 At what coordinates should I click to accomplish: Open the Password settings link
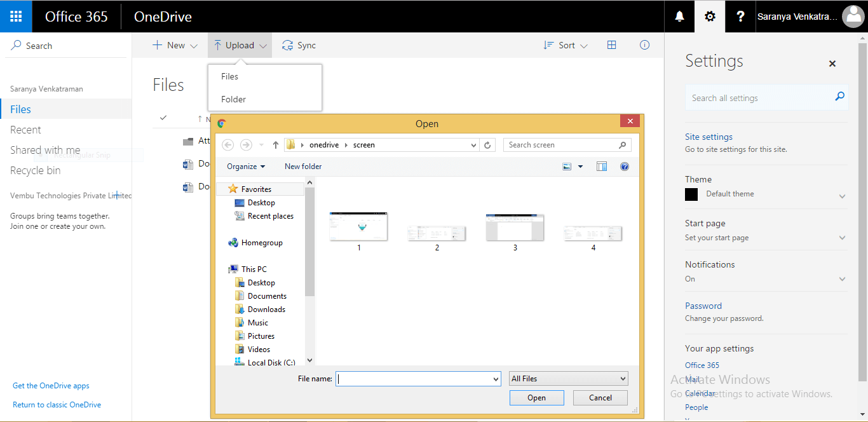pyautogui.click(x=703, y=306)
